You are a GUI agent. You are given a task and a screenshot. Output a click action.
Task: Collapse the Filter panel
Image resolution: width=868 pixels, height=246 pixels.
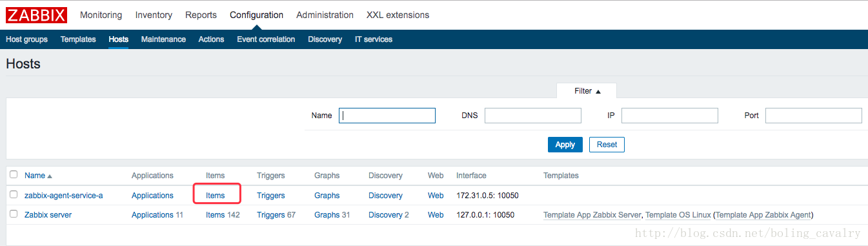(x=587, y=91)
